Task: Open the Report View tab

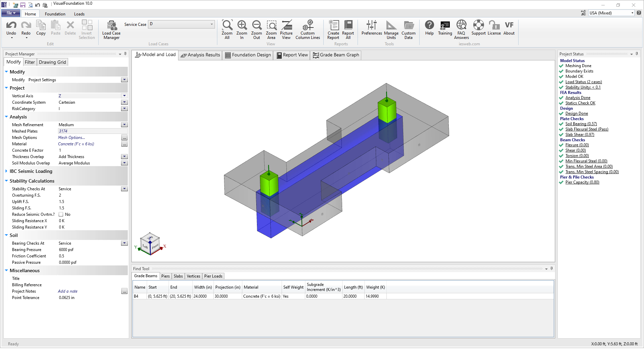Action: pos(292,55)
